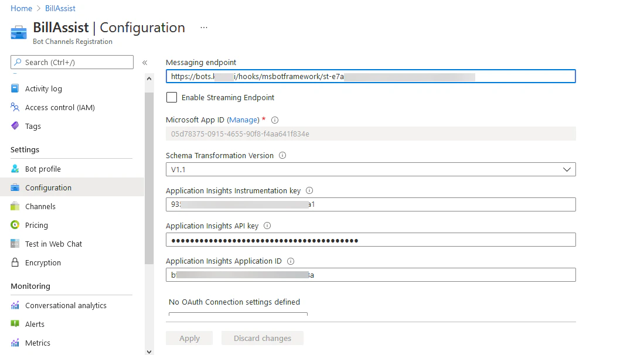Click the Activity log icon
Image resolution: width=644 pixels, height=355 pixels.
click(x=15, y=88)
